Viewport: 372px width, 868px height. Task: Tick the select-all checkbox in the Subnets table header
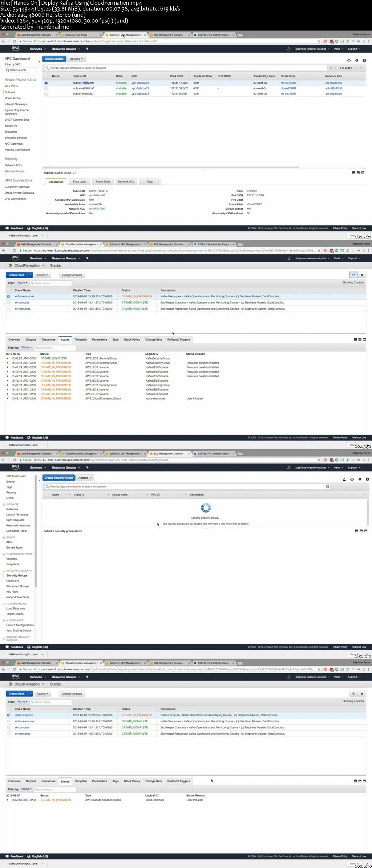point(46,76)
